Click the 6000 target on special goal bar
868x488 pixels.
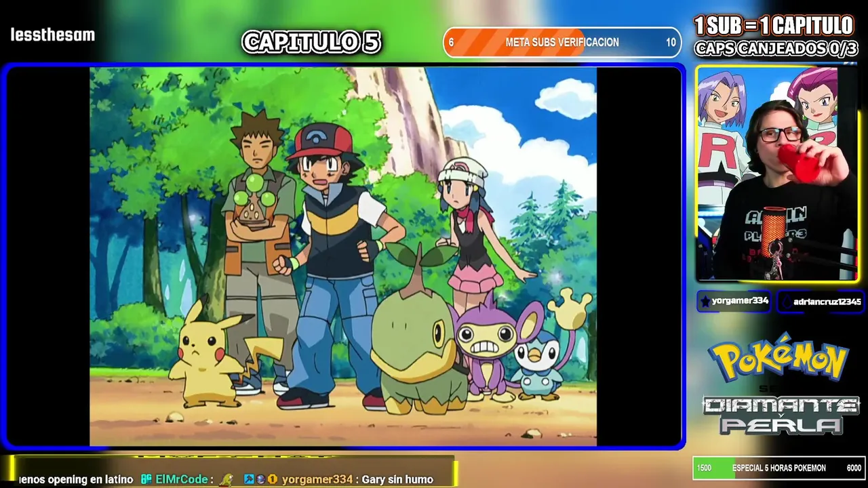pyautogui.click(x=854, y=468)
